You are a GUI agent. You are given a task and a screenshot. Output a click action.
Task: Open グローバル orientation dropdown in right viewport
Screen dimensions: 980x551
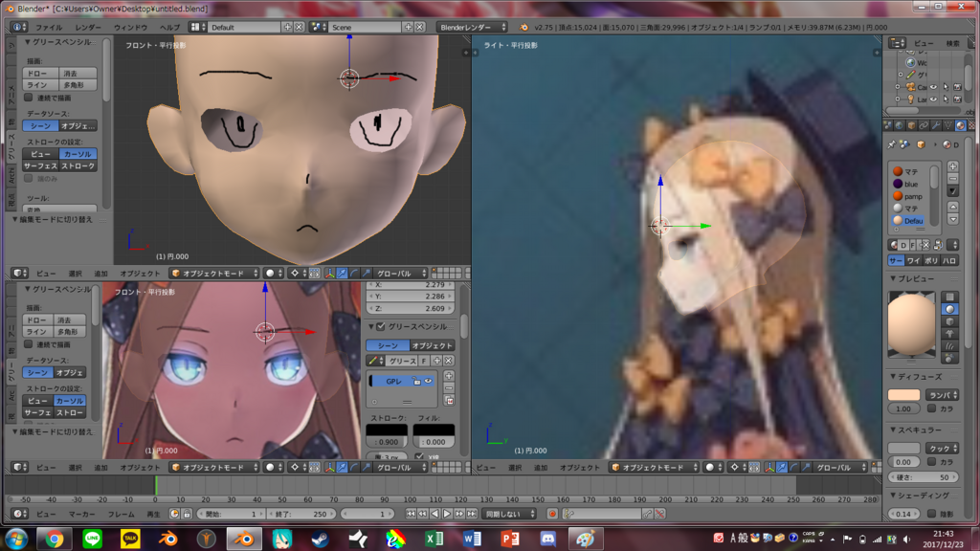click(x=841, y=467)
